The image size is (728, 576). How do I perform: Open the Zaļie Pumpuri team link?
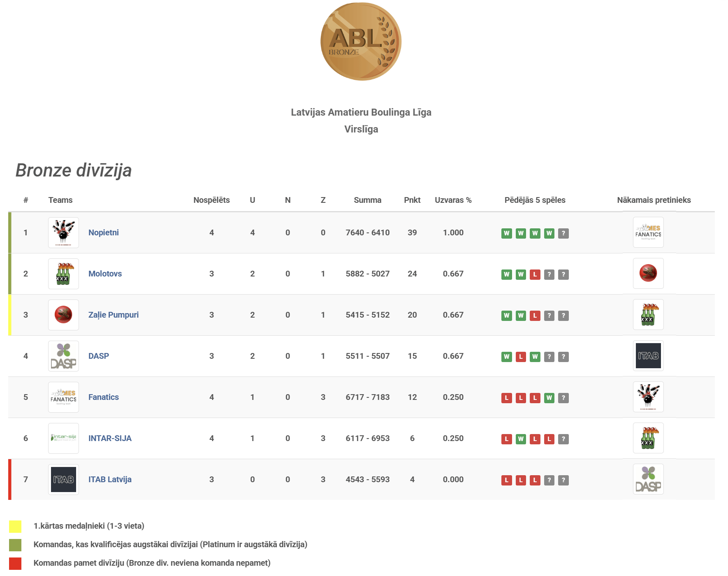(x=114, y=315)
